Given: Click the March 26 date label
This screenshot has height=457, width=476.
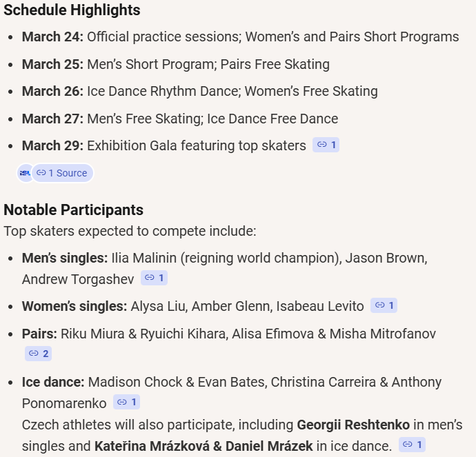Looking at the screenshot, I should pyautogui.click(x=52, y=91).
